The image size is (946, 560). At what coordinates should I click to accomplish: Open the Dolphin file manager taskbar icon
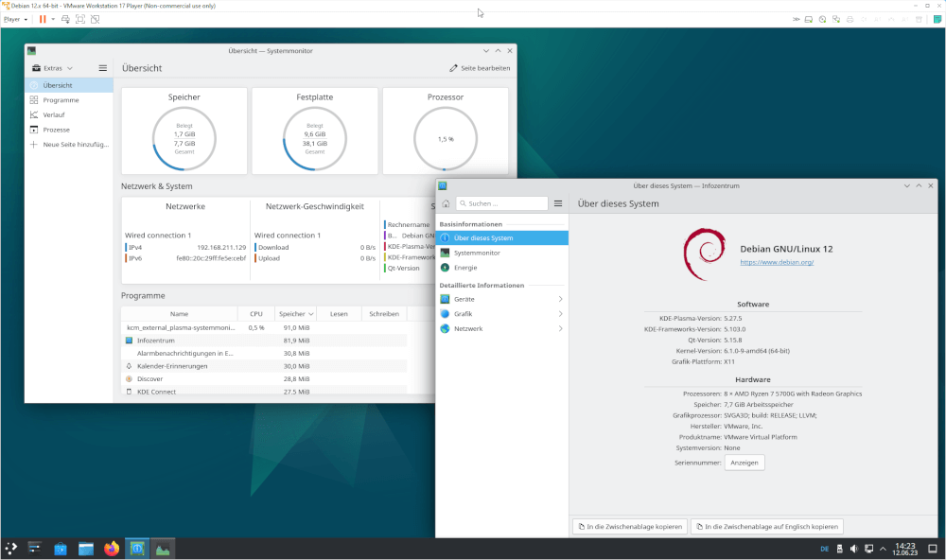(86, 549)
